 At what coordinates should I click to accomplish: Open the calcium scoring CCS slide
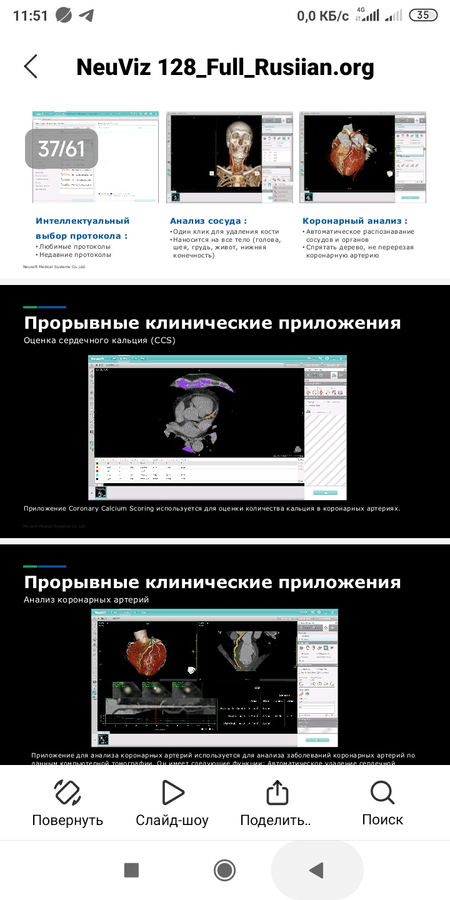pos(225,411)
